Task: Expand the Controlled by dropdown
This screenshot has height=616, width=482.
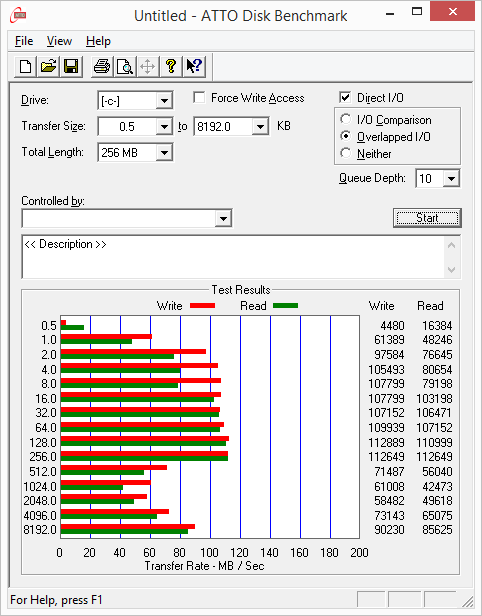Action: click(223, 218)
